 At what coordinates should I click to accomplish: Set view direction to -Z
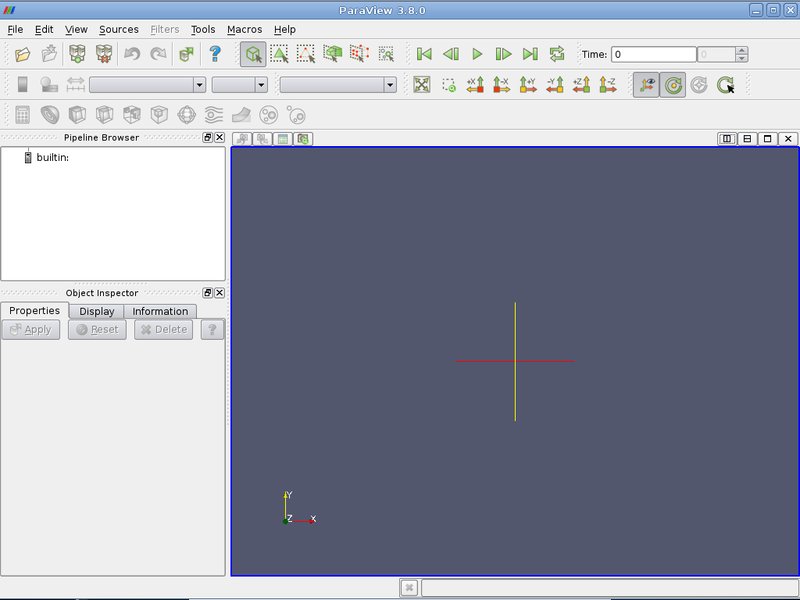click(x=608, y=85)
